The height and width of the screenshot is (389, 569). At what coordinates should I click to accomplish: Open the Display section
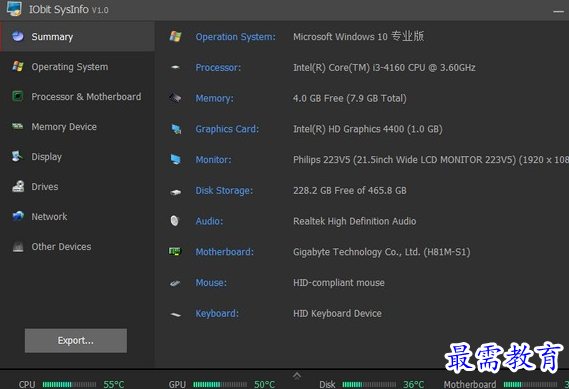[77, 157]
